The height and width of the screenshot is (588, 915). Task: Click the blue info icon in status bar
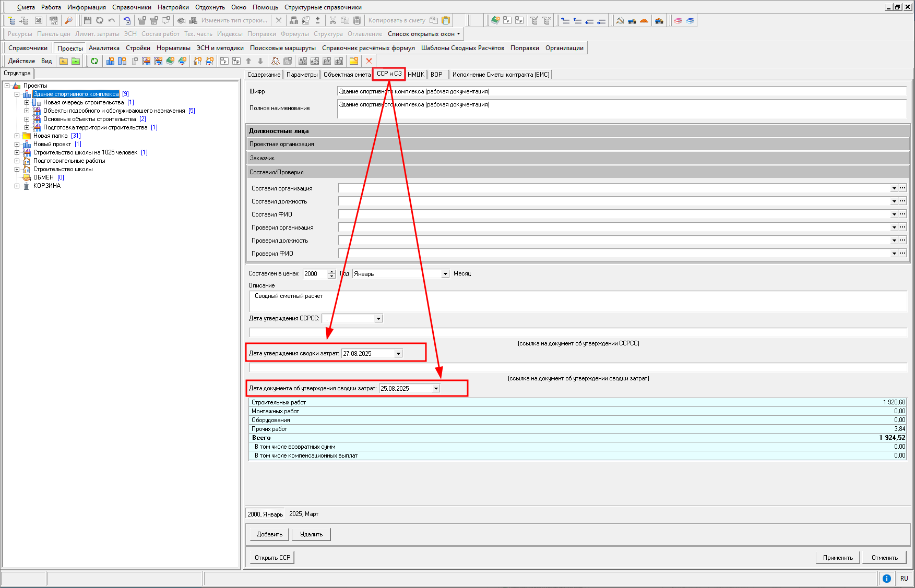click(x=886, y=578)
